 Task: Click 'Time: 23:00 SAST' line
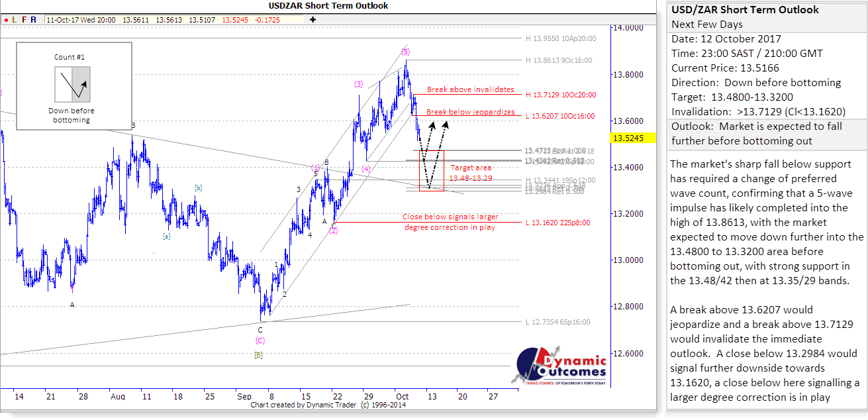[x=747, y=53]
